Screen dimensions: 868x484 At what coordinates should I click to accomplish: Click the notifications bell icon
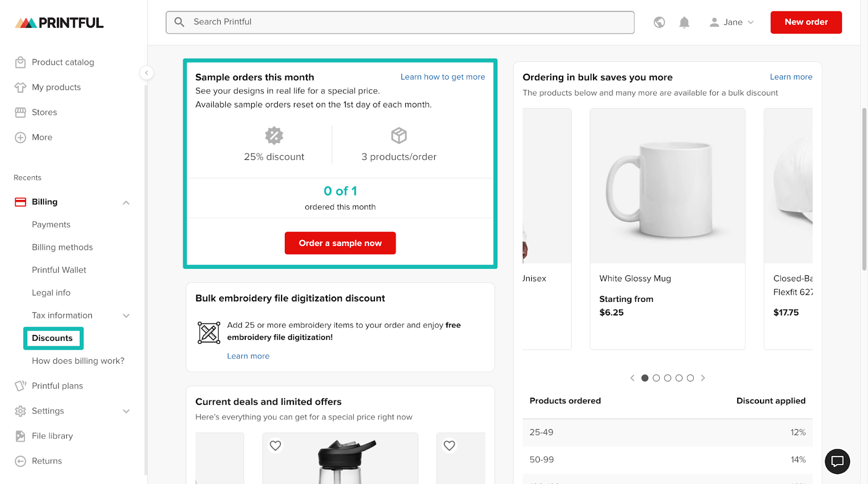(684, 22)
